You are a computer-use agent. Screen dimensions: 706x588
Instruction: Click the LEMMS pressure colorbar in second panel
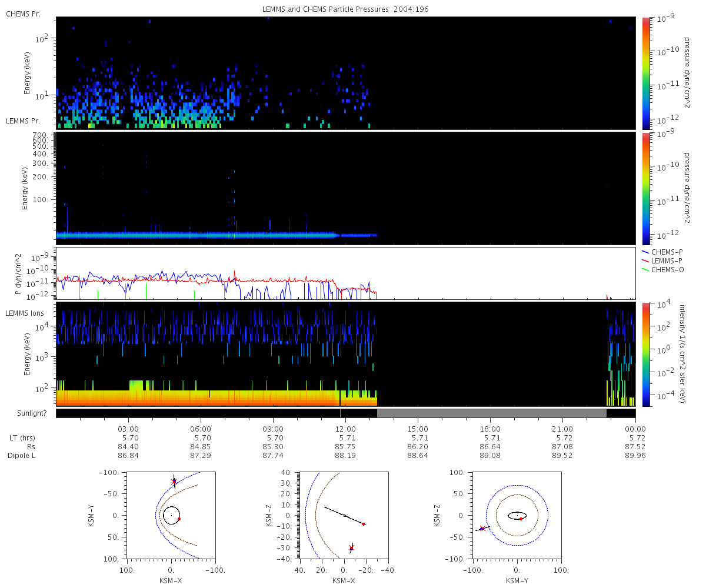pyautogui.click(x=645, y=188)
